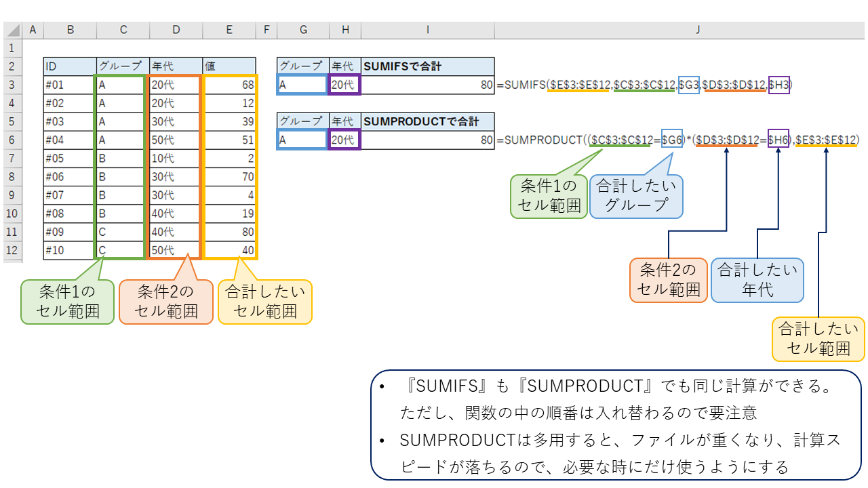Select row header 6
The image size is (868, 488).
[x=12, y=140]
